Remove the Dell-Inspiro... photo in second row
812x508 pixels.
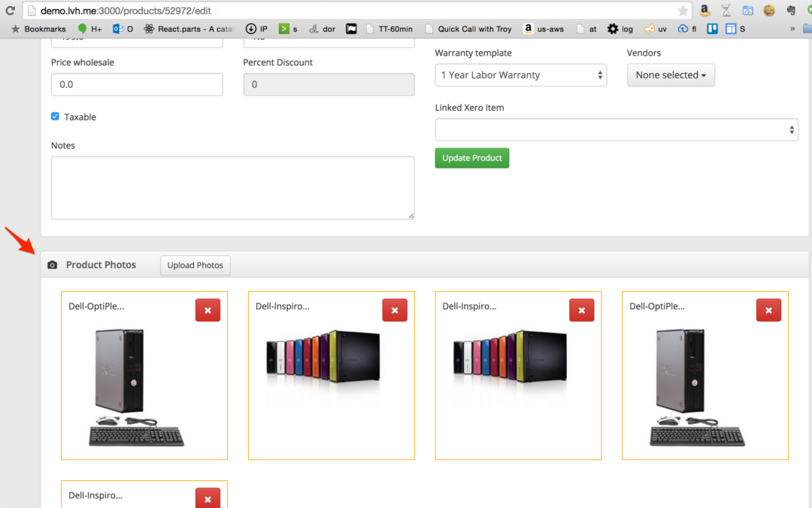point(208,498)
